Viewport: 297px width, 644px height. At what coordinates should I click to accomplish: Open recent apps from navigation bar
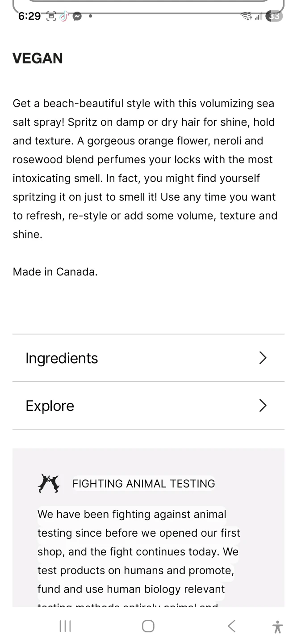(65, 626)
